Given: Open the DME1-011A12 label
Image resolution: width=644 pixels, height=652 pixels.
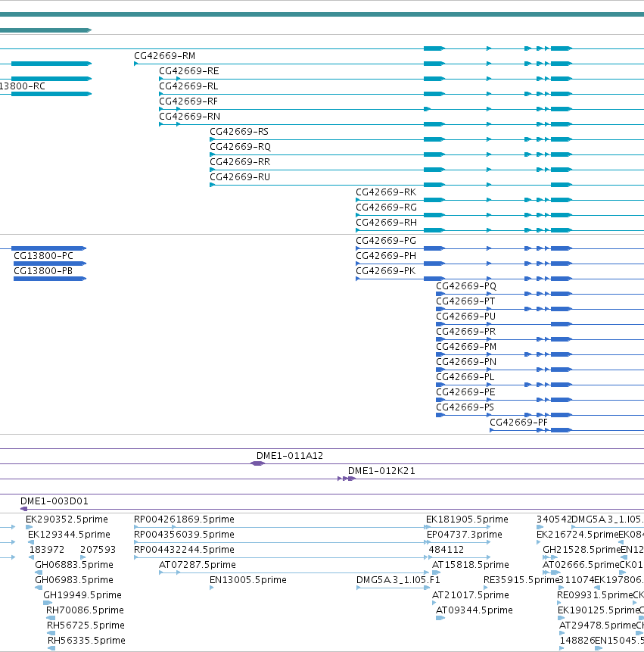Looking at the screenshot, I should [290, 456].
